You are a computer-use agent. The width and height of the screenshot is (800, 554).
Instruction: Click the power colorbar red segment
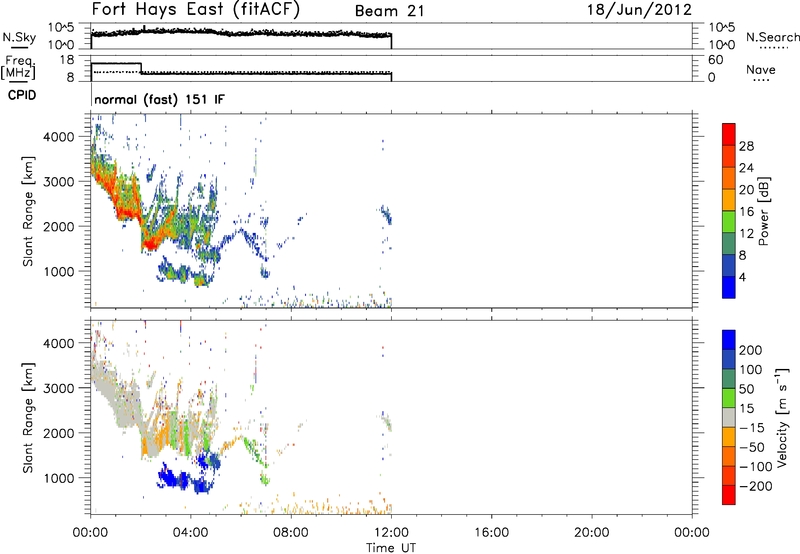coord(729,134)
